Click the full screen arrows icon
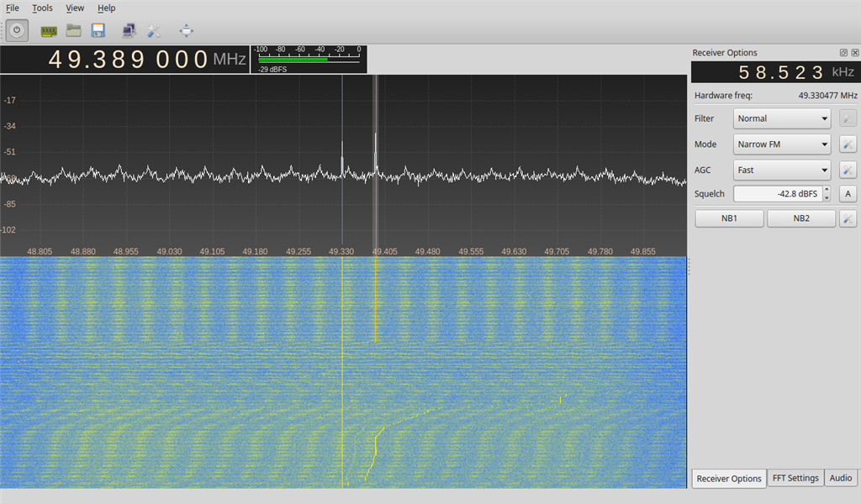Viewport: 861px width, 504px height. 186,31
